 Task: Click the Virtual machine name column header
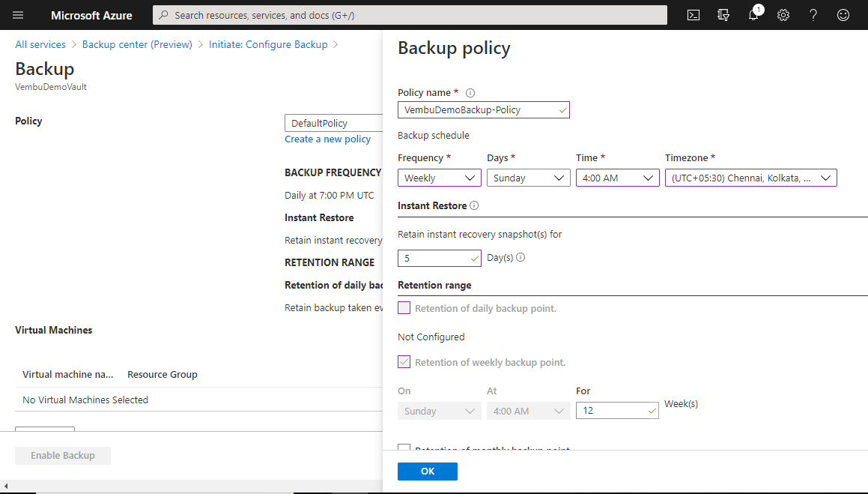68,374
